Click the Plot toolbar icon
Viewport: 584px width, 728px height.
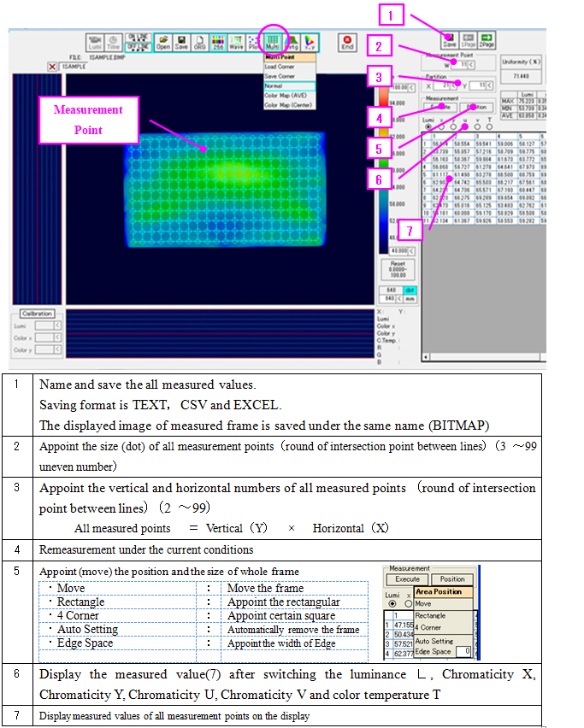(253, 42)
